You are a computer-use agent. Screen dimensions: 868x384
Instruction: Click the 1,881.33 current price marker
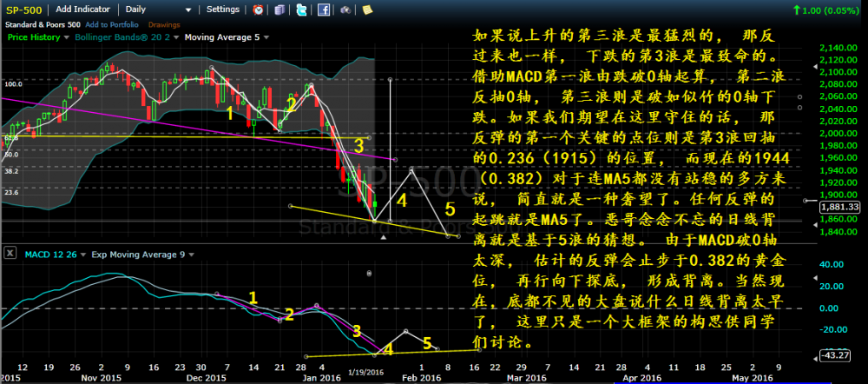(842, 208)
